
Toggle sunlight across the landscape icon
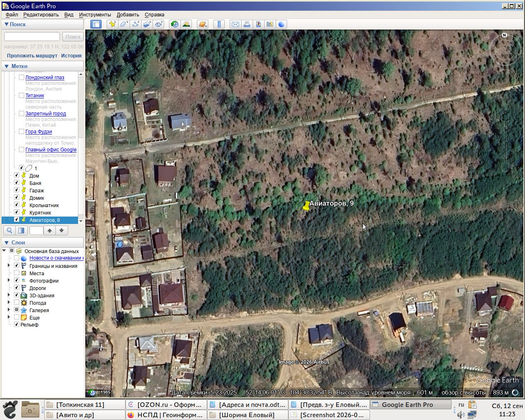[186, 24]
